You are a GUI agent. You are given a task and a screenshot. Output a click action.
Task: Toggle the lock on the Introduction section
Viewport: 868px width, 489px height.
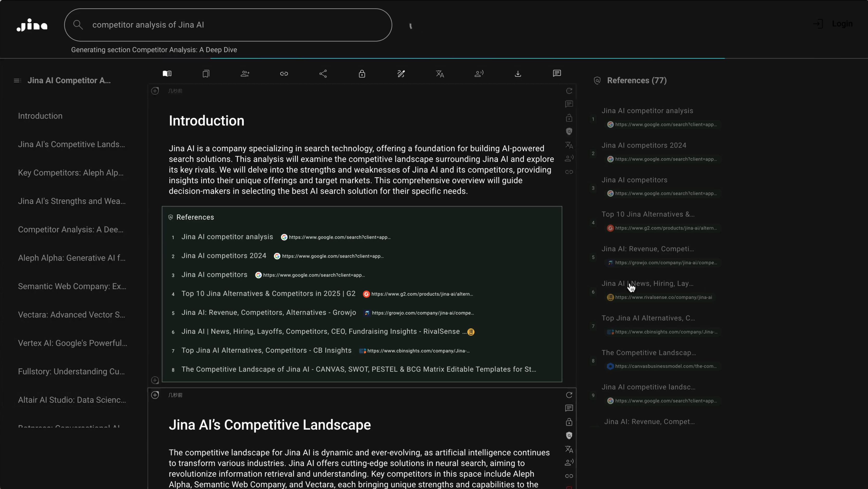(x=569, y=118)
